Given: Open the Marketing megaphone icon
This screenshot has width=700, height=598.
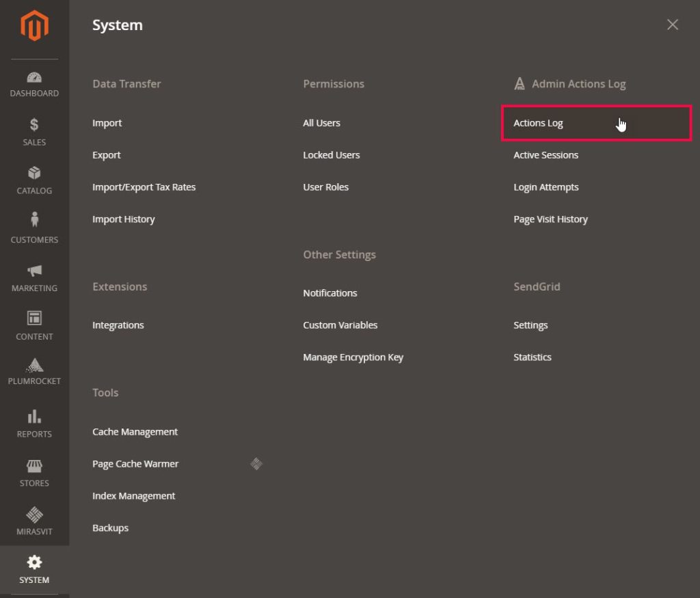Looking at the screenshot, I should 34,271.
